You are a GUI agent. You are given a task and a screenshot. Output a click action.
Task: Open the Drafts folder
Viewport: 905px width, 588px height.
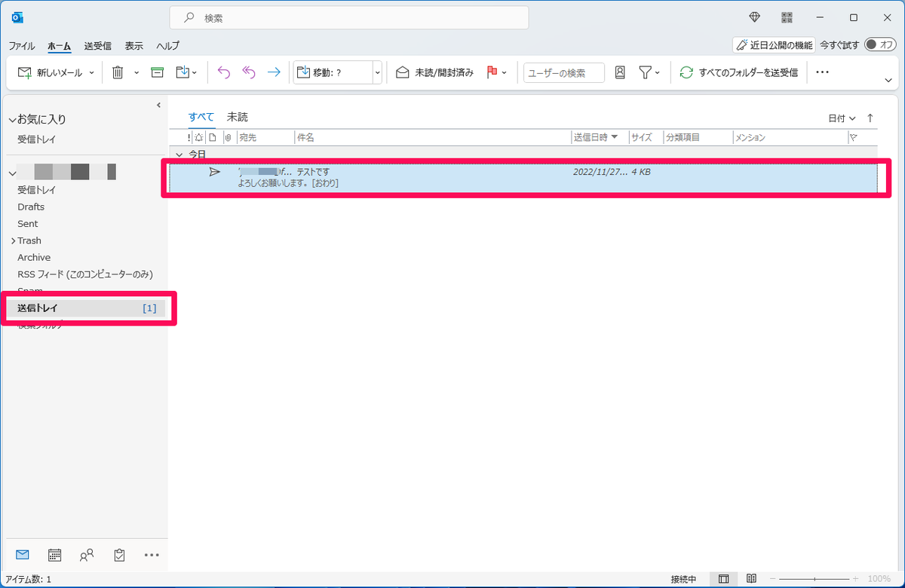(31, 207)
